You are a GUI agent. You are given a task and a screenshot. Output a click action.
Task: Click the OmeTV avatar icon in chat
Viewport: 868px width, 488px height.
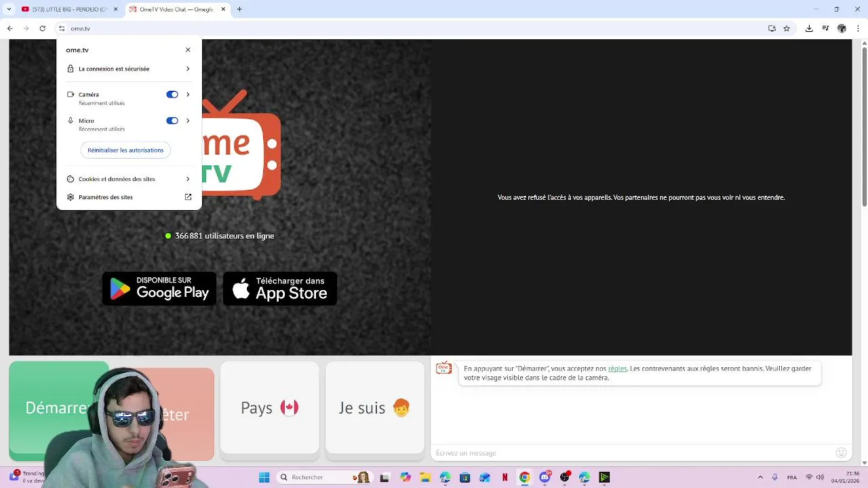(444, 368)
